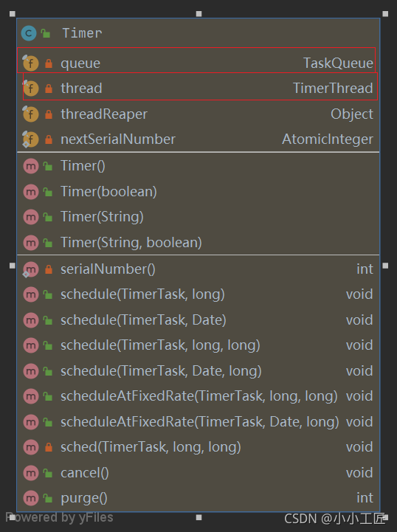
Task: Click the top-center resize handle of the diagram node
Action: point(198,14)
